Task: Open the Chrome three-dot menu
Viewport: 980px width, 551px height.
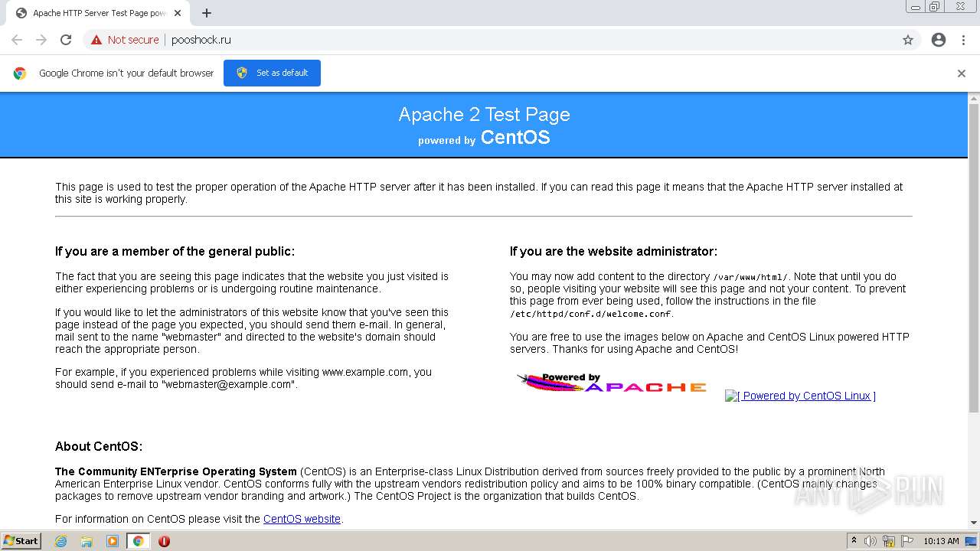Action: (963, 40)
